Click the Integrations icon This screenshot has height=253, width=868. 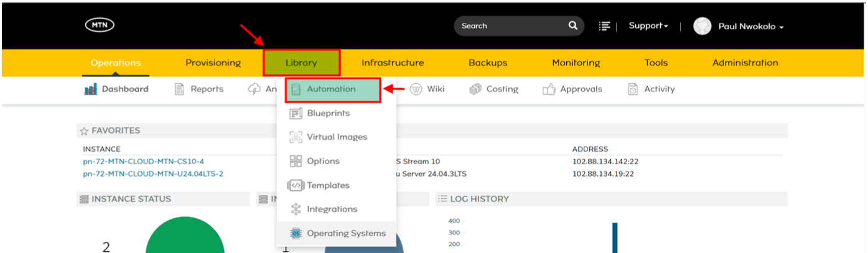(296, 209)
